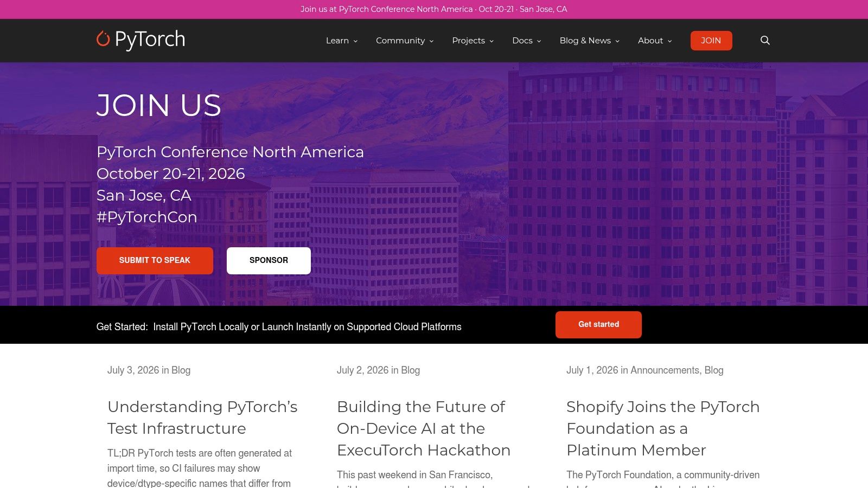The width and height of the screenshot is (868, 488).
Task: Open the PyTorch wordmark home link
Action: (150, 40)
